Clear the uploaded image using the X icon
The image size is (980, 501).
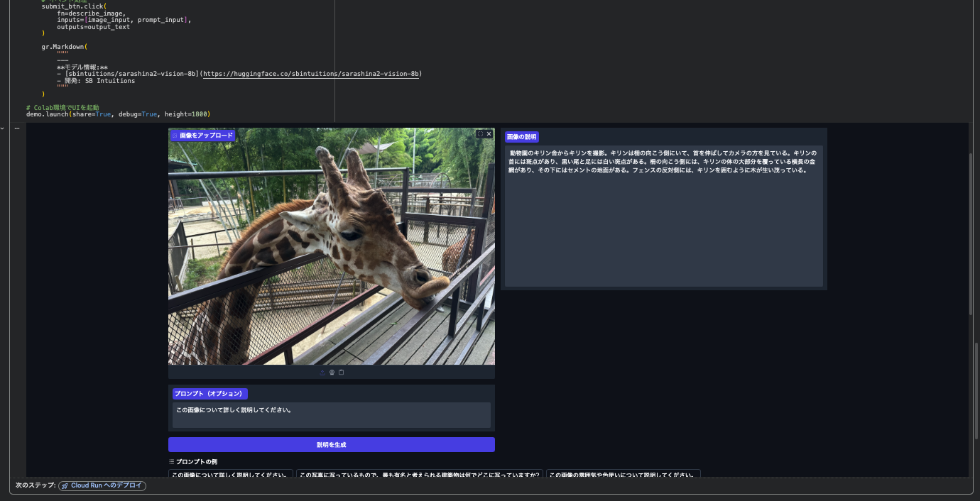[489, 133]
